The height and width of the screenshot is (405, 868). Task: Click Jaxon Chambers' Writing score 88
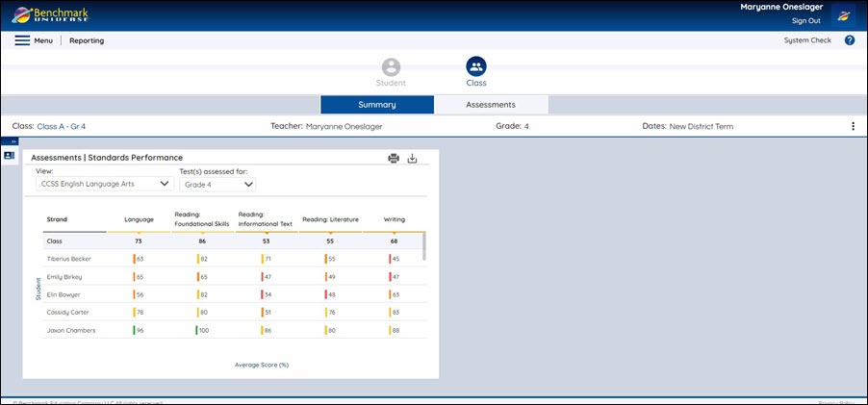pyautogui.click(x=395, y=330)
